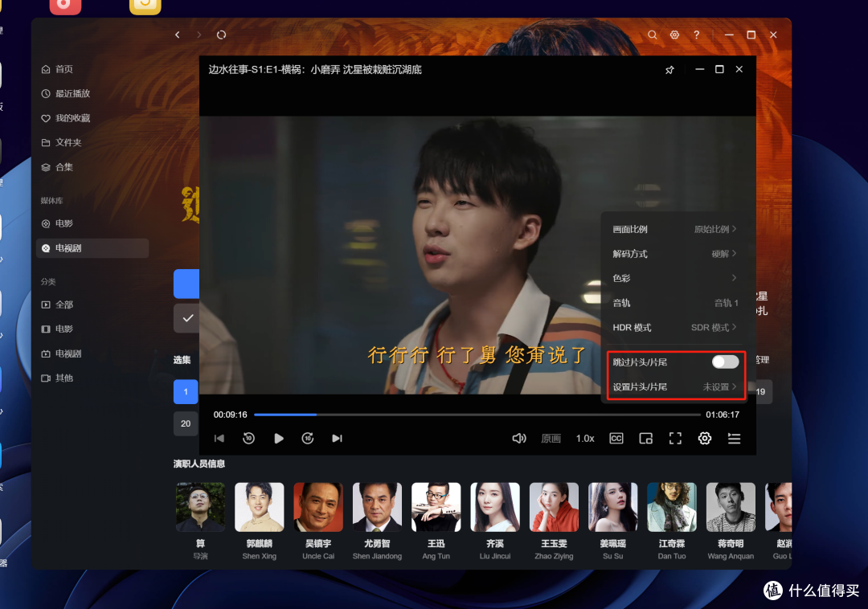Go back with the left arrow
868x609 pixels.
pyautogui.click(x=177, y=35)
